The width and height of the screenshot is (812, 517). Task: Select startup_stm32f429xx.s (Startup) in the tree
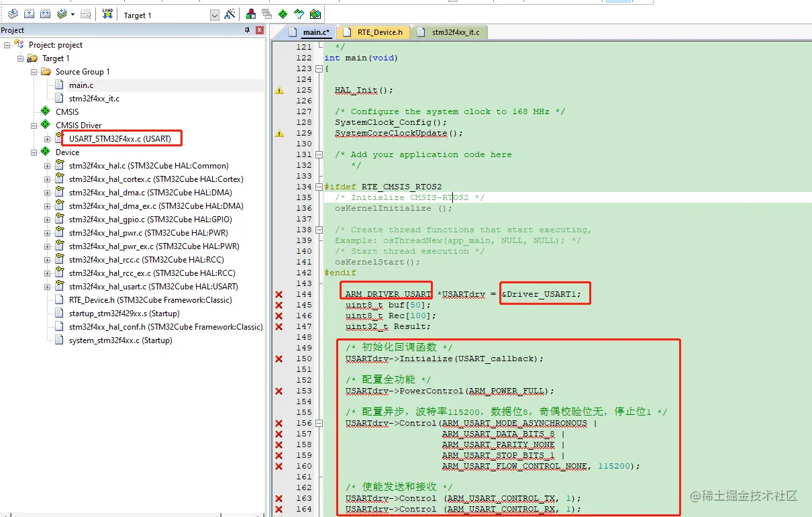pos(124,314)
